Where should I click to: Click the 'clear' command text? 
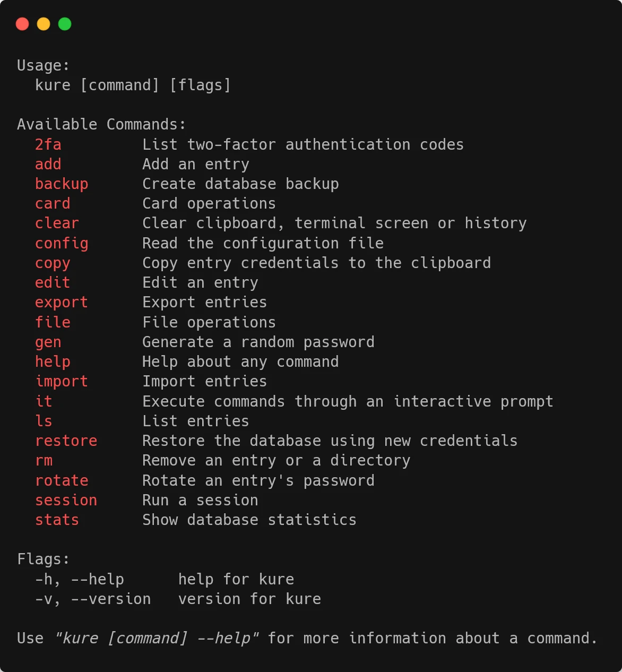(57, 223)
